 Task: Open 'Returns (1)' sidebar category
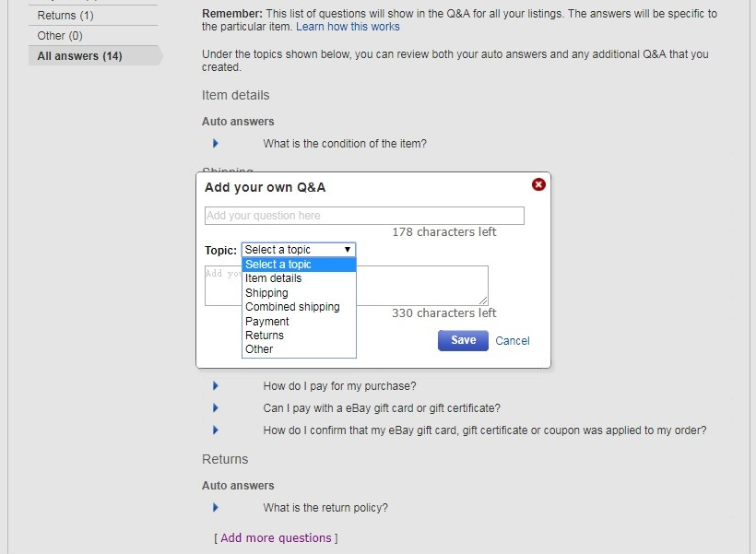coord(65,16)
